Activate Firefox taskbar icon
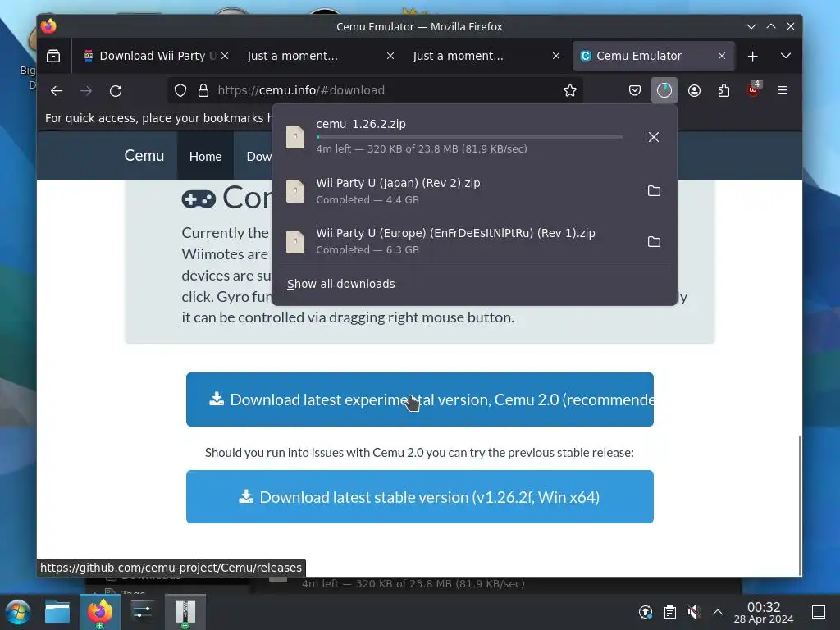 click(x=99, y=612)
